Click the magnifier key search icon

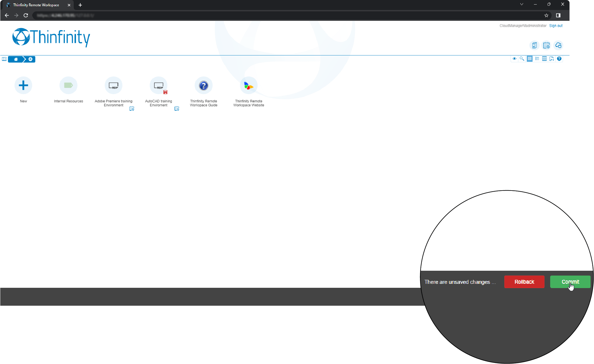coord(522,59)
